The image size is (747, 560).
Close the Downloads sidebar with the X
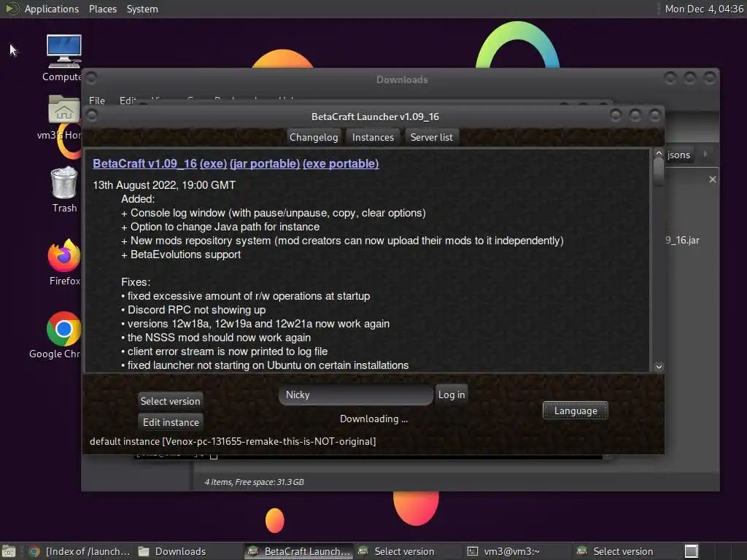[712, 179]
